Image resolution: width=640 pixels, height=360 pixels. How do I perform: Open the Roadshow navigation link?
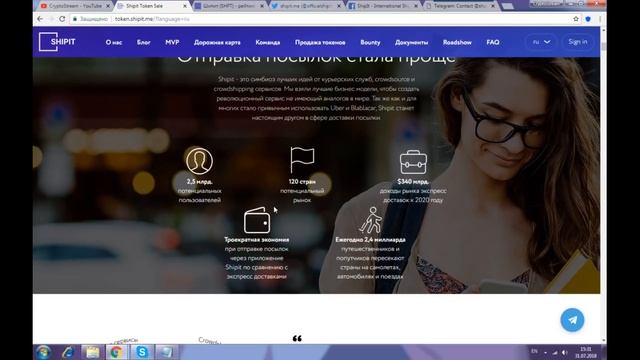457,42
